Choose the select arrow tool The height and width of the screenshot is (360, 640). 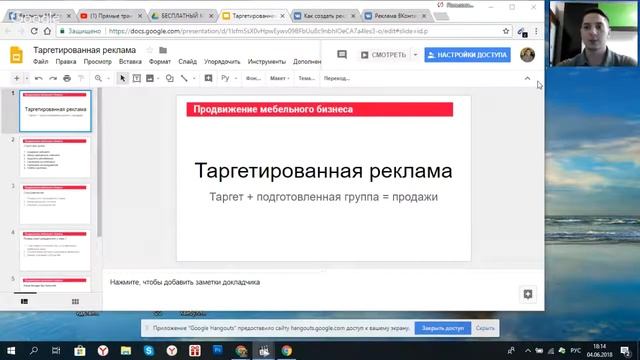pyautogui.click(x=122, y=78)
